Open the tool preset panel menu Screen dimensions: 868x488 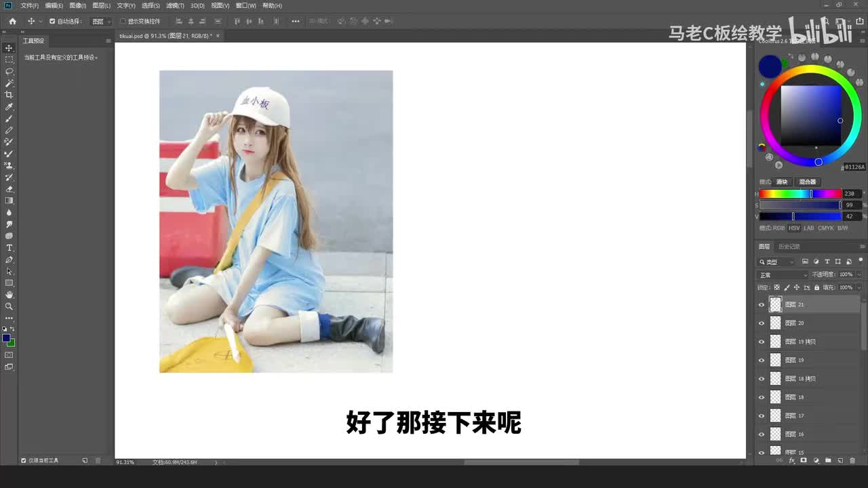(108, 41)
